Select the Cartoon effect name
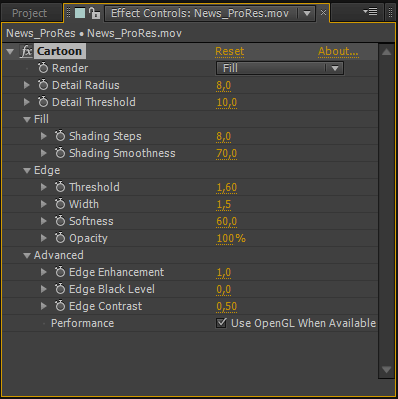 pos(60,51)
